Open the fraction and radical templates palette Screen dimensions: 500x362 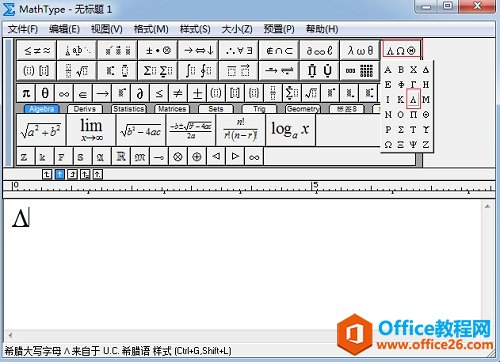pyautogui.click(x=77, y=71)
